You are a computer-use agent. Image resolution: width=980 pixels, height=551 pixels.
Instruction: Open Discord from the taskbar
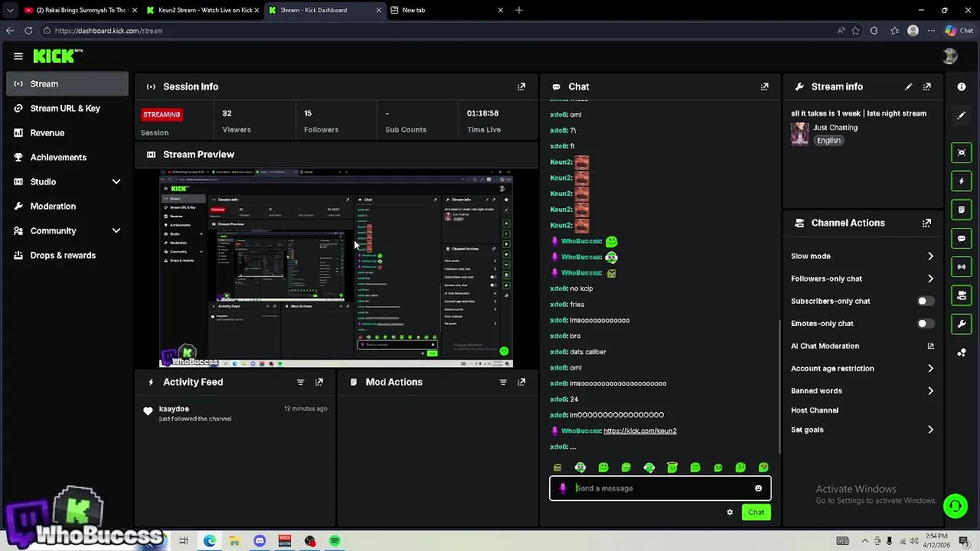[260, 541]
